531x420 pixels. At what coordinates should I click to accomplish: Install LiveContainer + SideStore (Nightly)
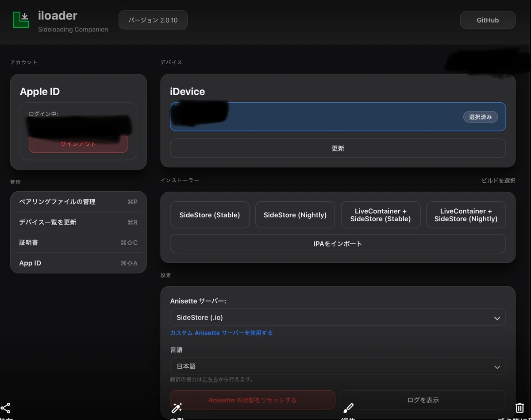pos(466,215)
